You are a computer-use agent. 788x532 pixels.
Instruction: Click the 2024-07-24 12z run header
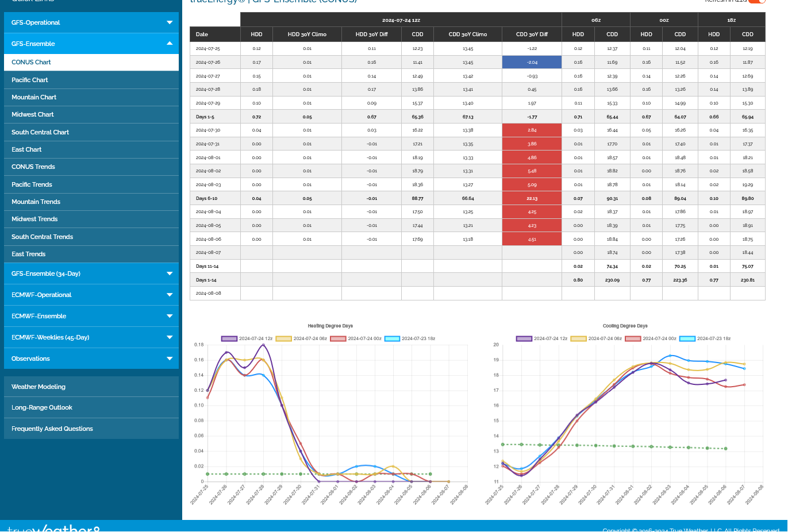(401, 20)
